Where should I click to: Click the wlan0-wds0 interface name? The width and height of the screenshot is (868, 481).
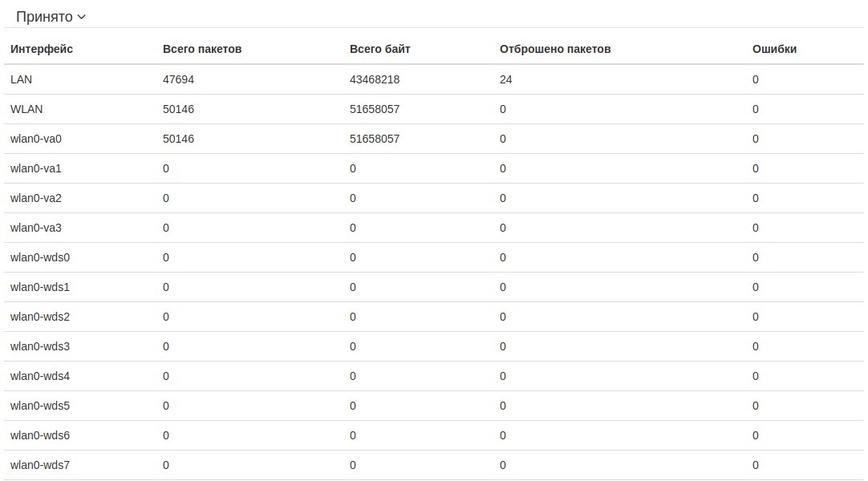tap(40, 257)
